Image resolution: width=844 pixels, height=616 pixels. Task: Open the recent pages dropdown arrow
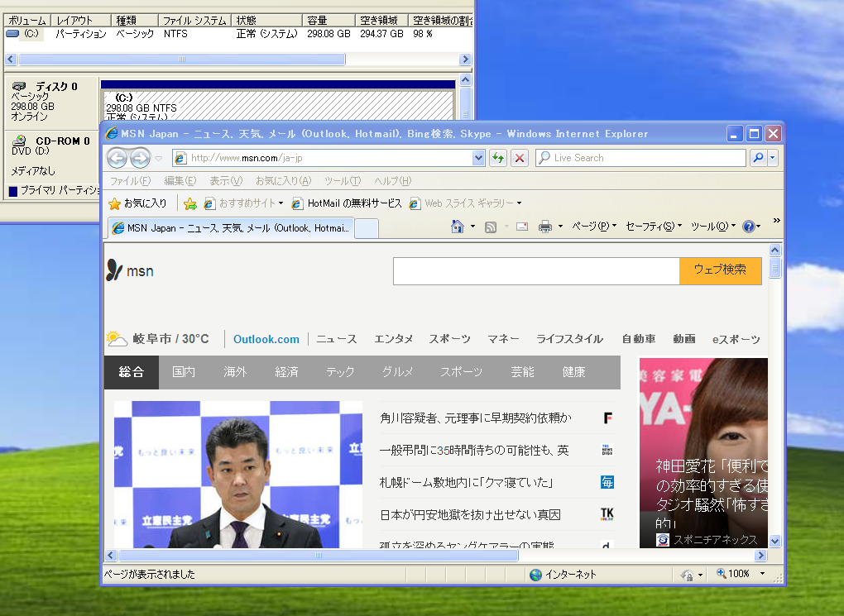[x=159, y=158]
